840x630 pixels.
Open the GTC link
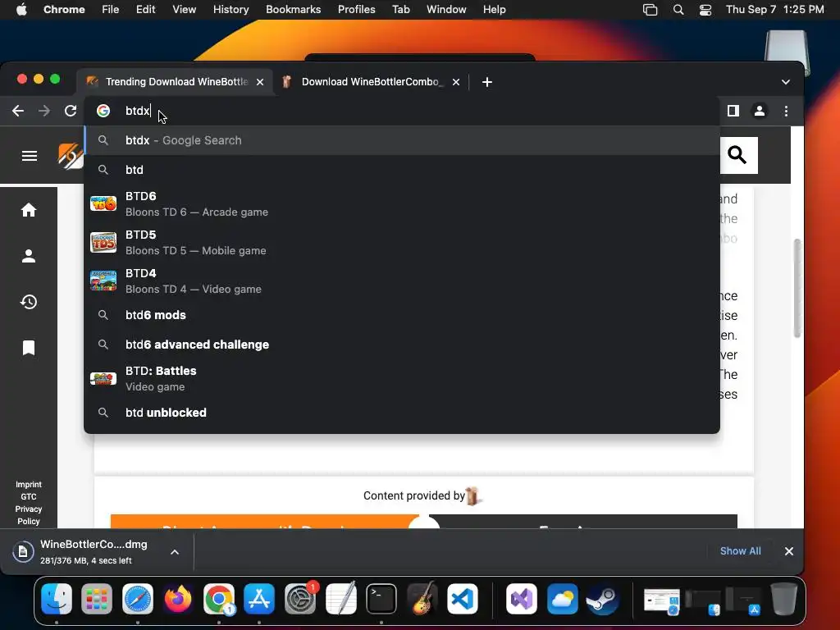point(29,496)
